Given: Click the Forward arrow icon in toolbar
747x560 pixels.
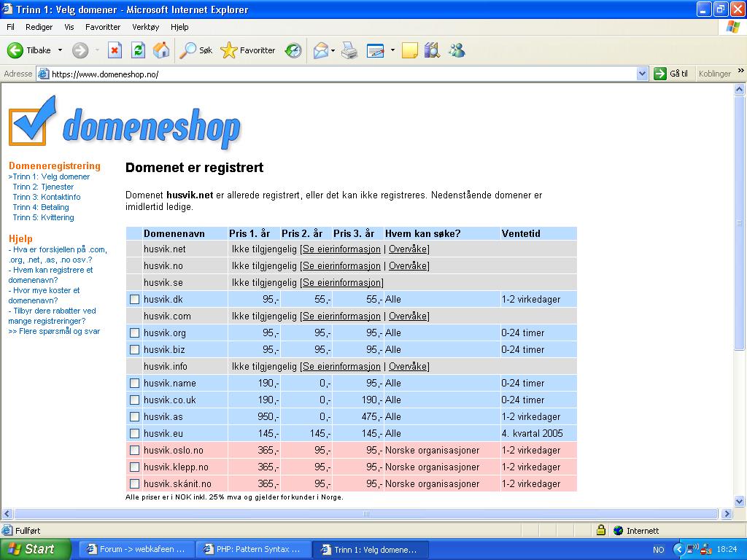Looking at the screenshot, I should tap(80, 50).
